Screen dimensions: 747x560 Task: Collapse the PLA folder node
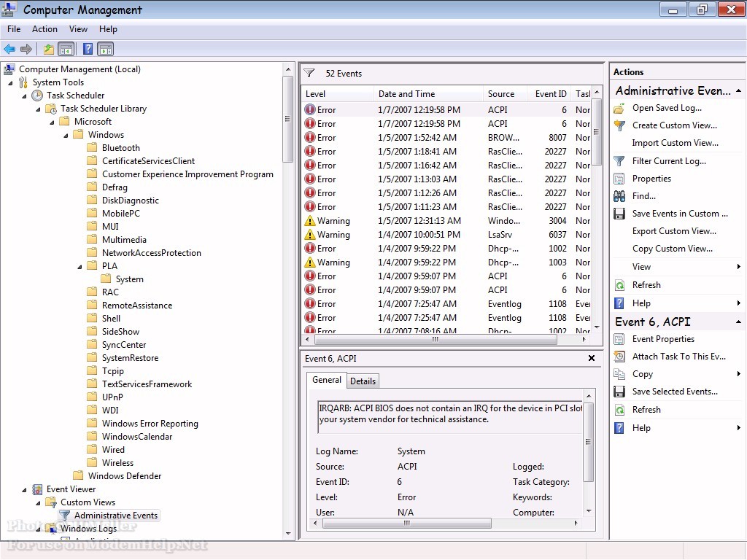[80, 267]
